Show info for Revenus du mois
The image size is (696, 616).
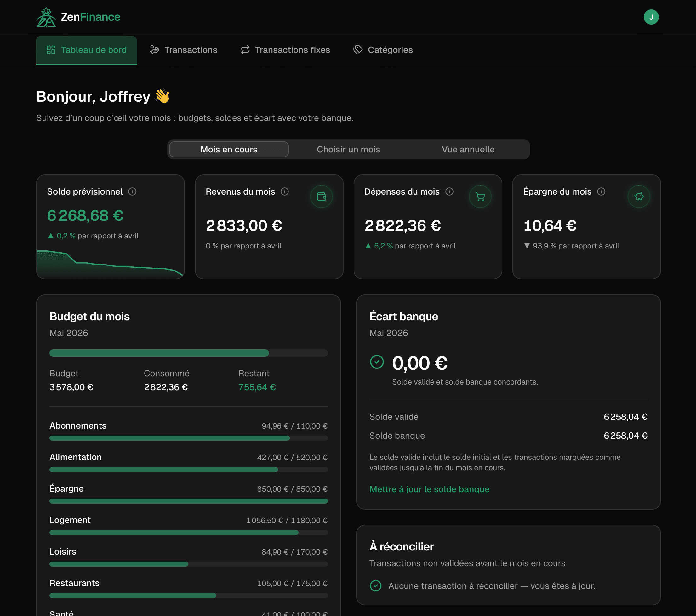click(285, 191)
